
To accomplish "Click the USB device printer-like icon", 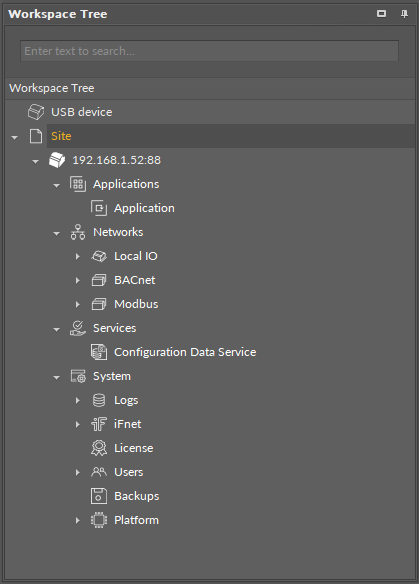I will pyautogui.click(x=36, y=112).
